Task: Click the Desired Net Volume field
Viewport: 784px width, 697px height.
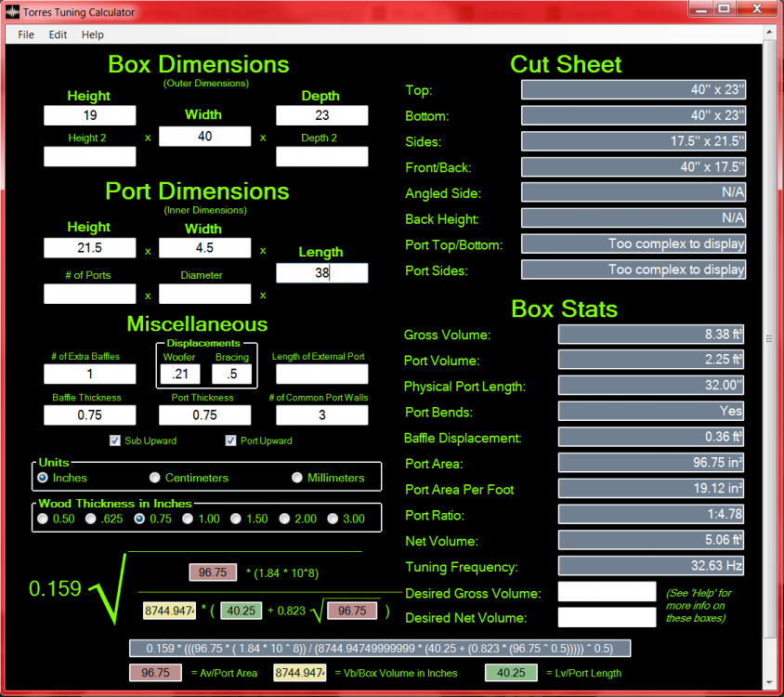Action: click(x=607, y=617)
